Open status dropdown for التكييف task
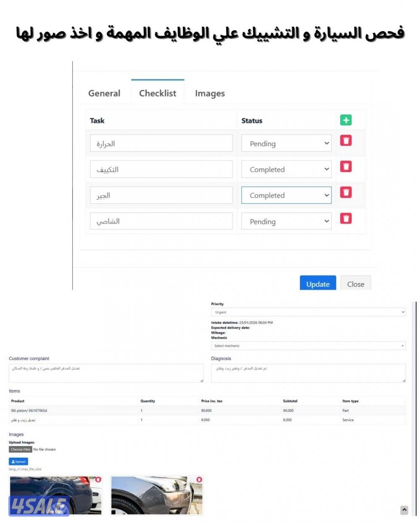The width and height of the screenshot is (420, 525). [x=286, y=170]
